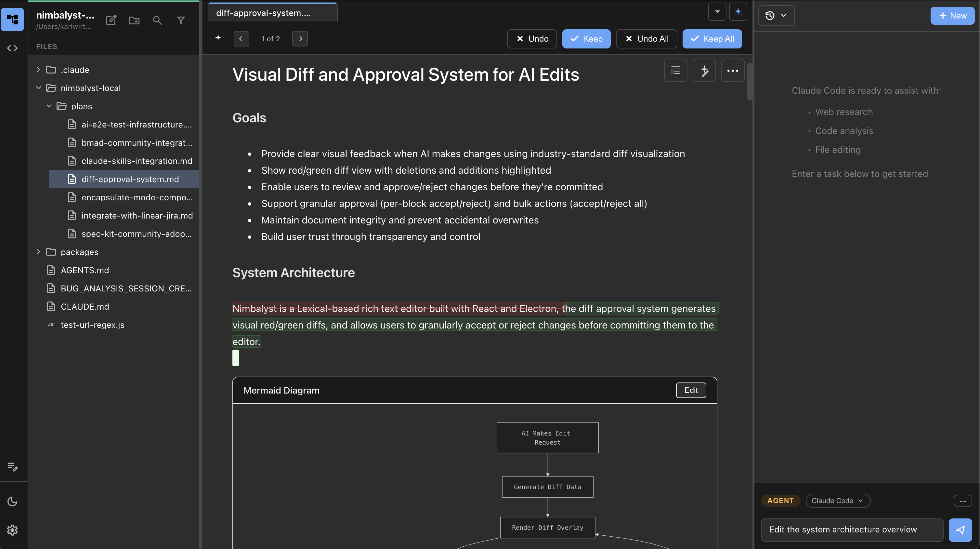Click the search icon in the files sidebar

pos(158,20)
